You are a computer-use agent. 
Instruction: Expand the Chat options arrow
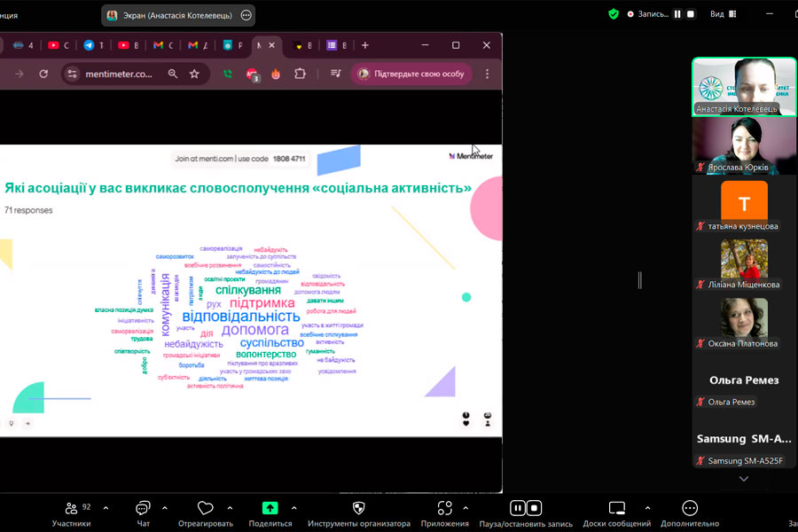(165, 508)
